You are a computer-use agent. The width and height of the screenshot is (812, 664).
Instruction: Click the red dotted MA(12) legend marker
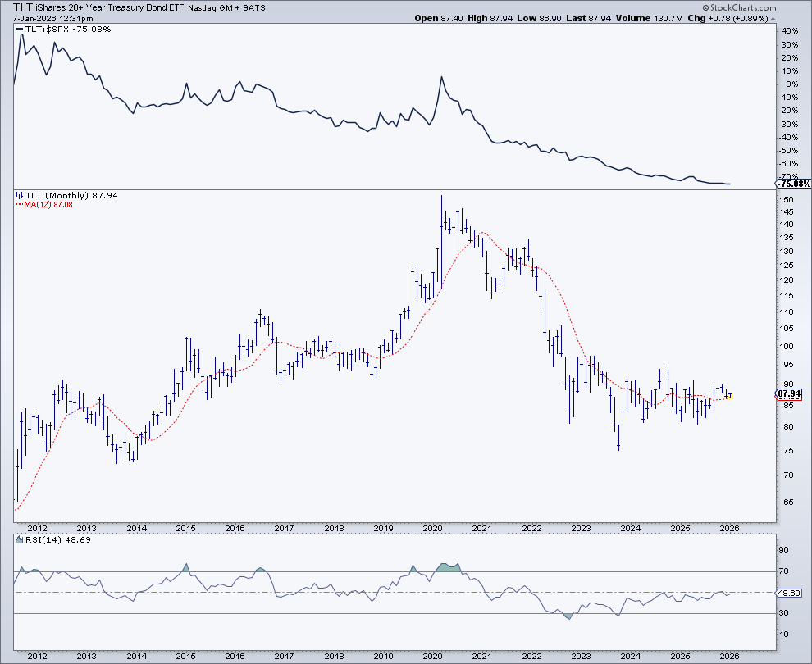click(19, 204)
